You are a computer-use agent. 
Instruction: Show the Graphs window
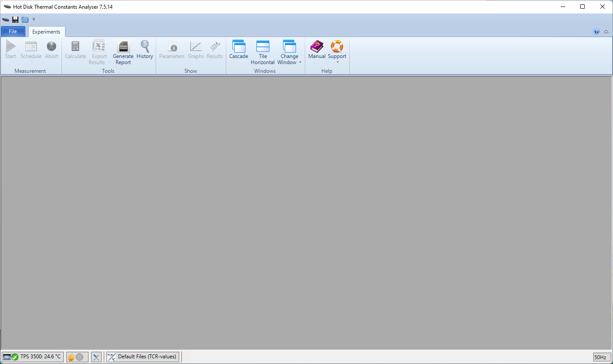pyautogui.click(x=196, y=50)
